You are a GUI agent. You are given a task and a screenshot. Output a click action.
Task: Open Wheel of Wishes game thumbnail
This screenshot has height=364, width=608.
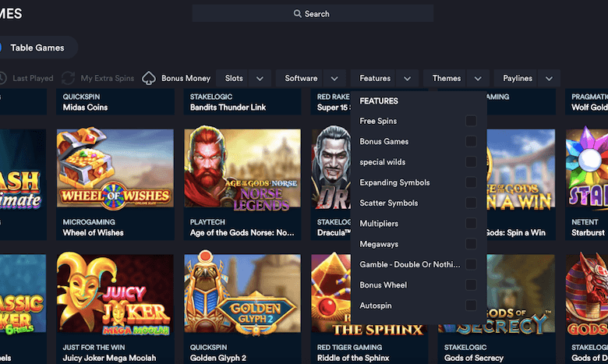(115, 168)
